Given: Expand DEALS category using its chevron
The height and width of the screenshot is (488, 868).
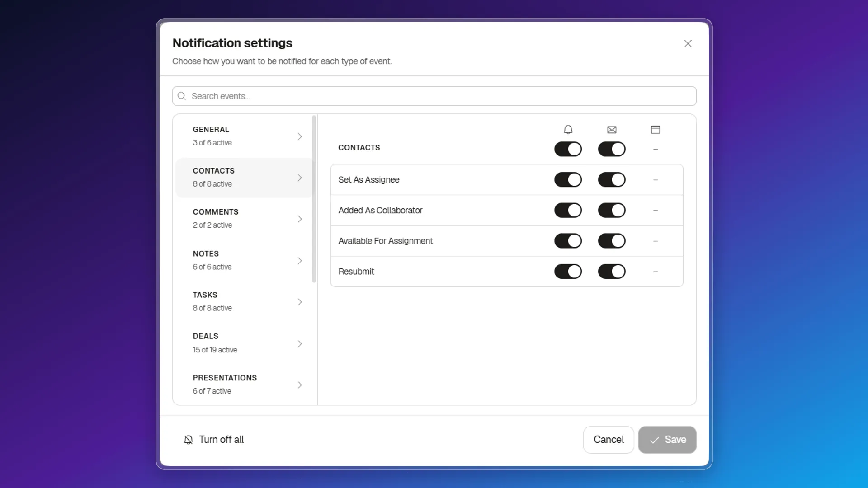Looking at the screenshot, I should (300, 344).
